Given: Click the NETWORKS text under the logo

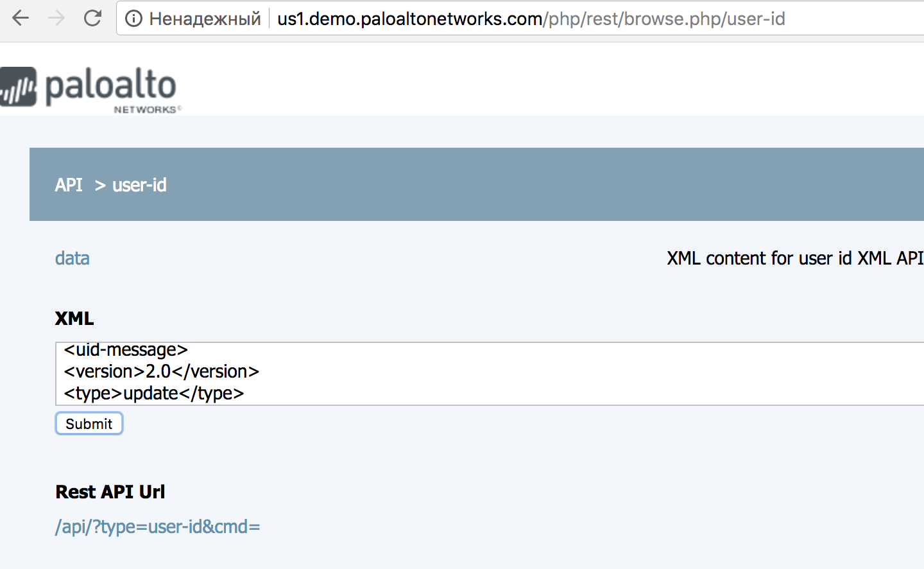Looking at the screenshot, I should pos(145,110).
